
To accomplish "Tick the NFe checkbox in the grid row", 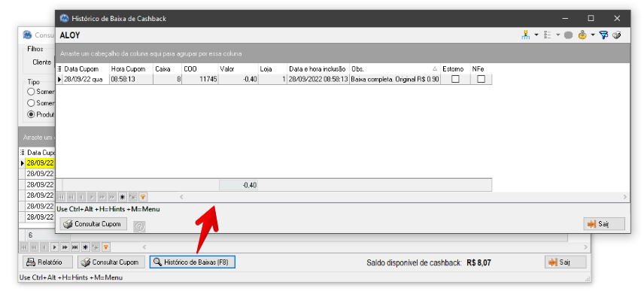I will click(x=481, y=79).
